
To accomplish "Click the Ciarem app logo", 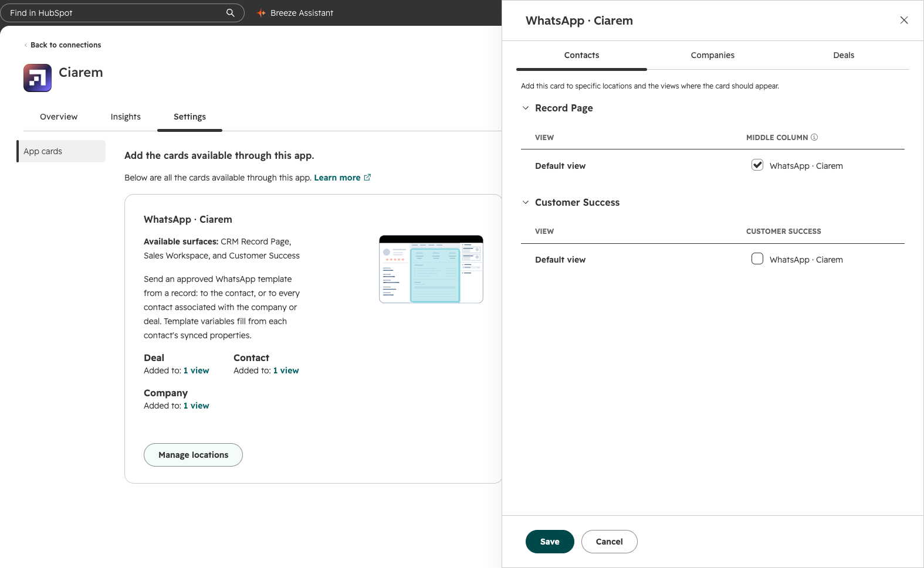I will 38,78.
